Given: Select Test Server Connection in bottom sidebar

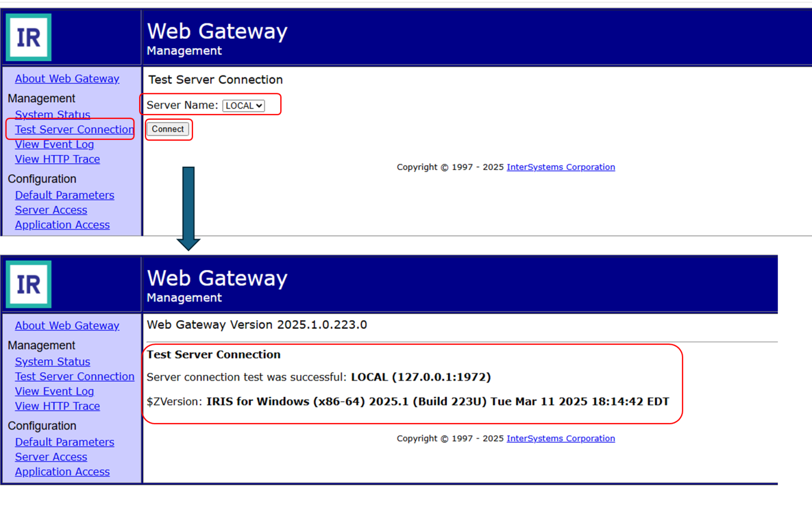Looking at the screenshot, I should 74,376.
